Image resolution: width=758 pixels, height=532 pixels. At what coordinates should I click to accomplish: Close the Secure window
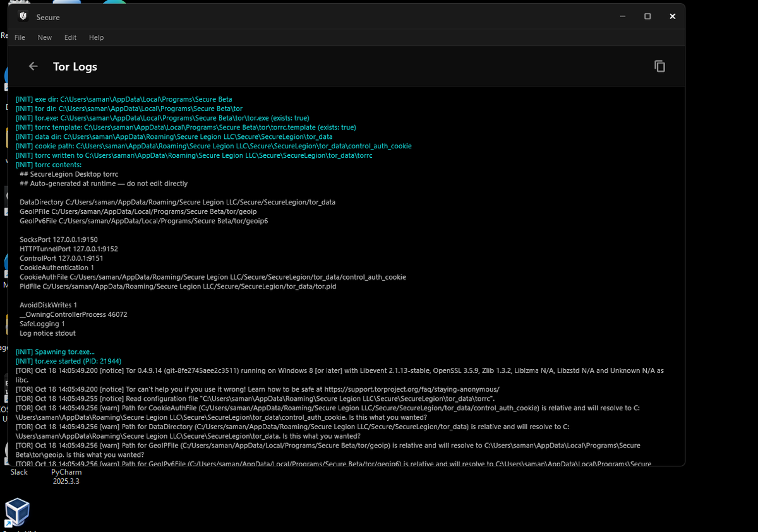[672, 16]
